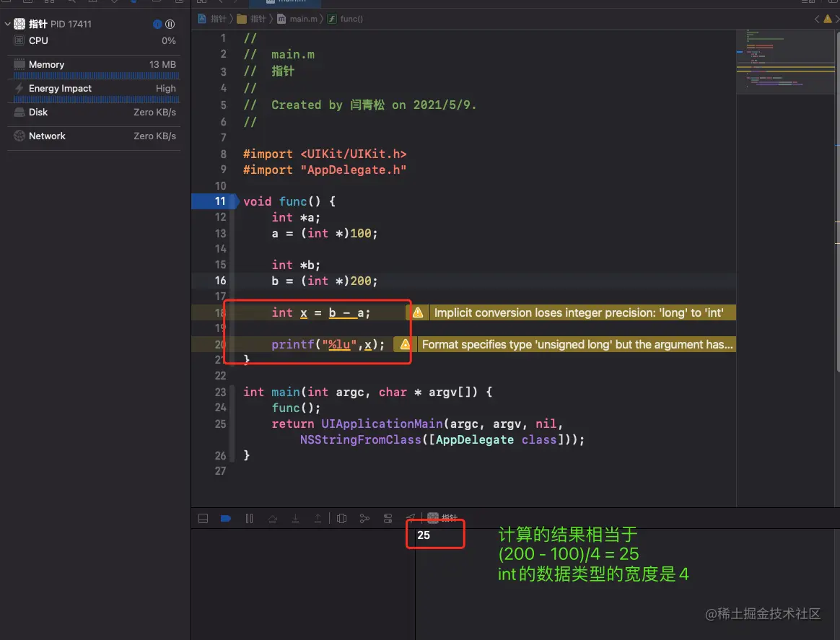This screenshot has height=640, width=840.
Task: Pause program execution in debug bar
Action: click(249, 519)
